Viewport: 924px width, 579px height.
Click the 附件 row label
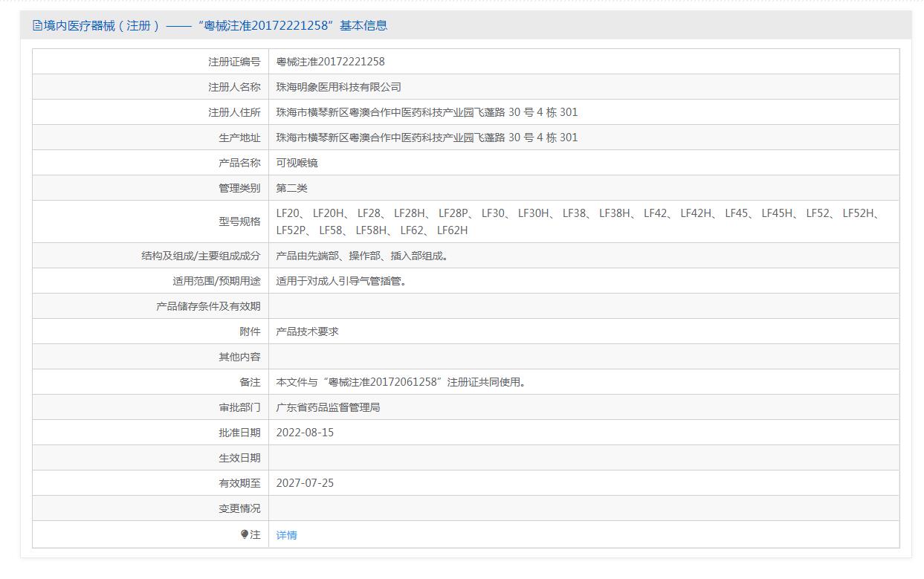pos(250,331)
